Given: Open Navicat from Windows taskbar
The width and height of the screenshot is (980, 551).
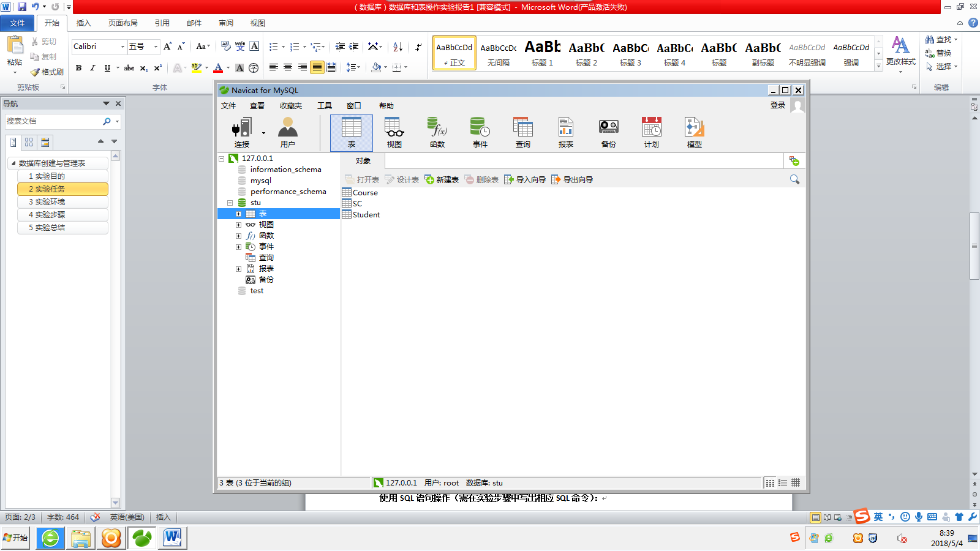Looking at the screenshot, I should coord(142,538).
